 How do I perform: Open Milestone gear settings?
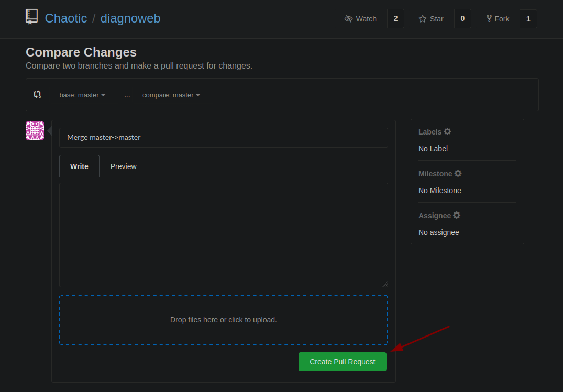coord(458,173)
